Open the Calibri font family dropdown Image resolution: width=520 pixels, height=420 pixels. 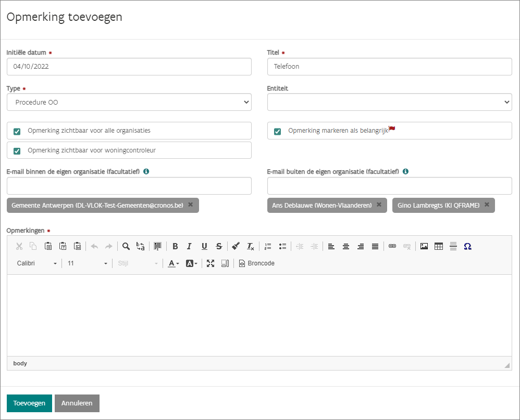pos(36,263)
